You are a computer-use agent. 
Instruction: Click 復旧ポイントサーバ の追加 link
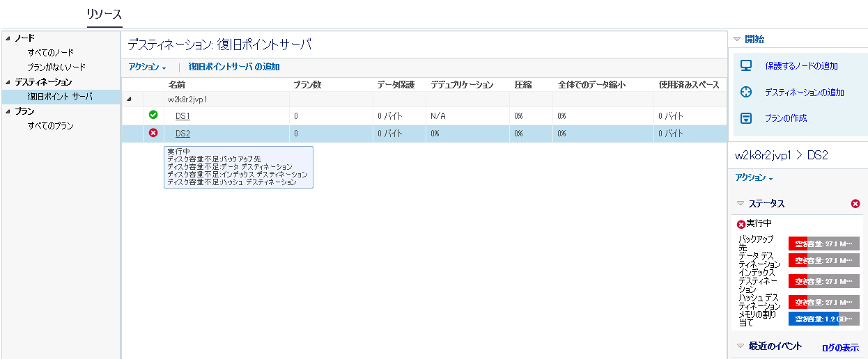[x=234, y=67]
